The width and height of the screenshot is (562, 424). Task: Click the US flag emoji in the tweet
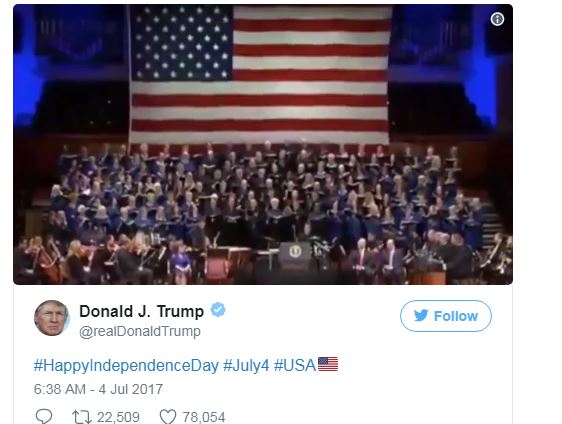point(328,364)
